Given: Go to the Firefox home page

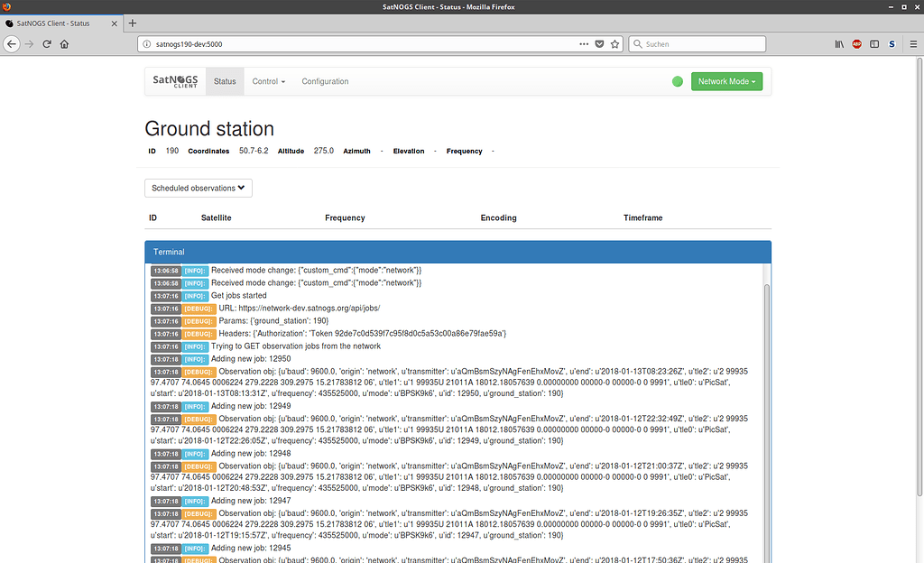Looking at the screenshot, I should (64, 43).
